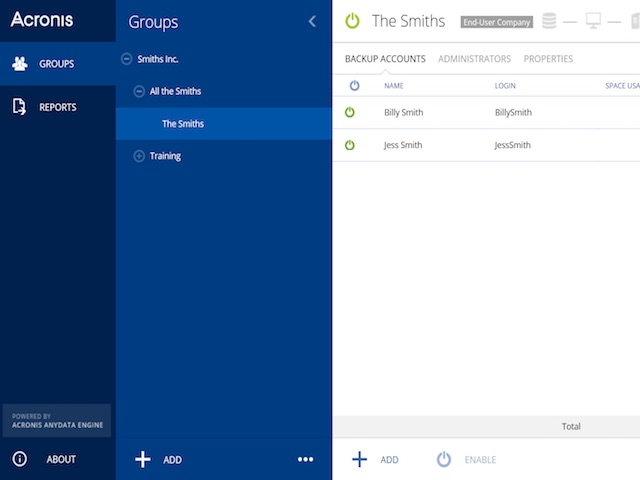Screen dimensions: 640x480
Task: Click the End-User Company badge
Action: pyautogui.click(x=497, y=22)
